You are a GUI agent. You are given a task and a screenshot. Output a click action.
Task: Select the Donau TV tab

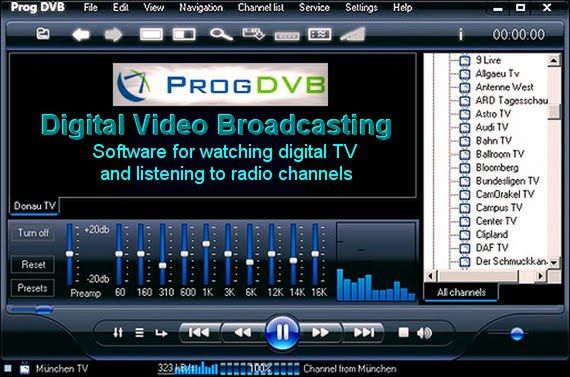[35, 206]
